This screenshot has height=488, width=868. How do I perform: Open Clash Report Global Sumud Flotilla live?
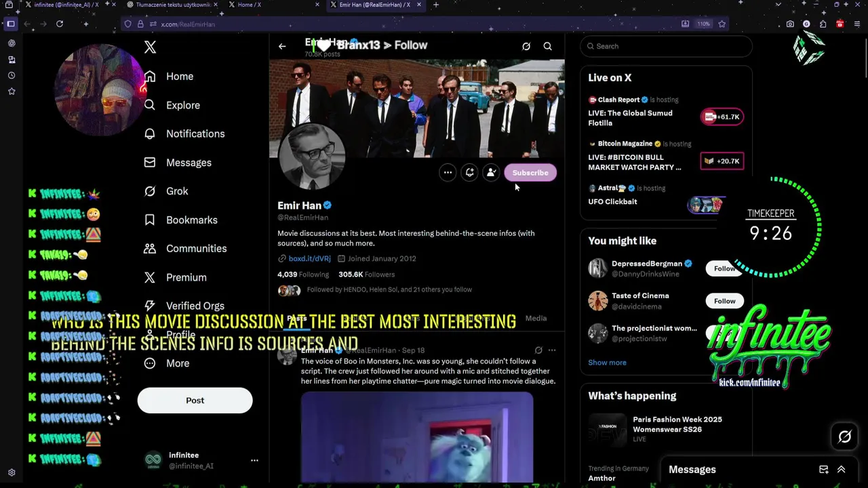[x=666, y=112]
